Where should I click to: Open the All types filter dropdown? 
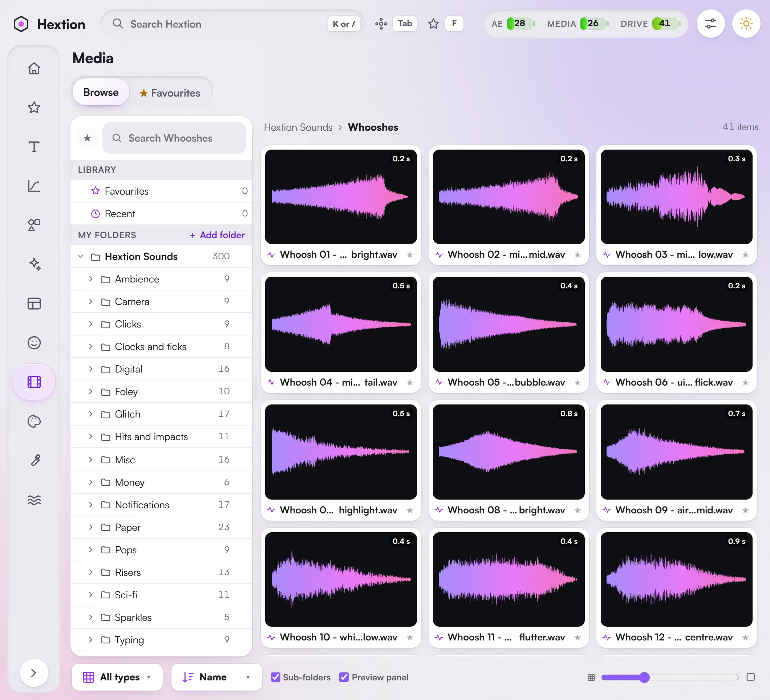pyautogui.click(x=117, y=677)
